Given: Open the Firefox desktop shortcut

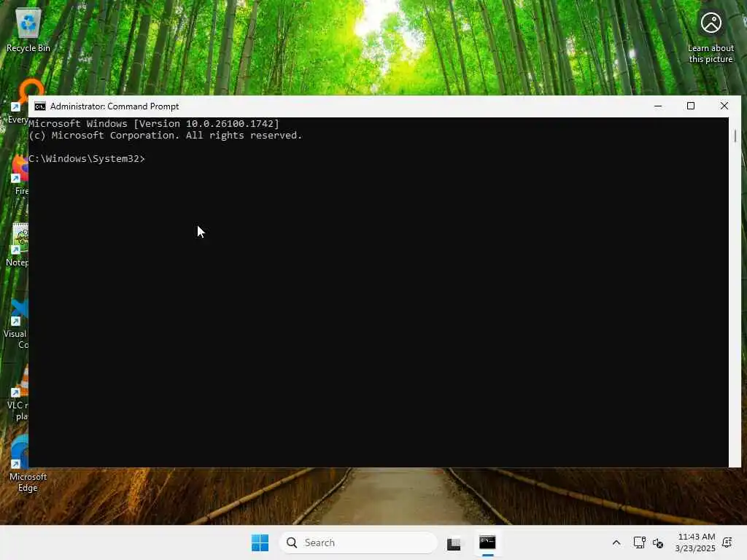Looking at the screenshot, I should point(19,175).
